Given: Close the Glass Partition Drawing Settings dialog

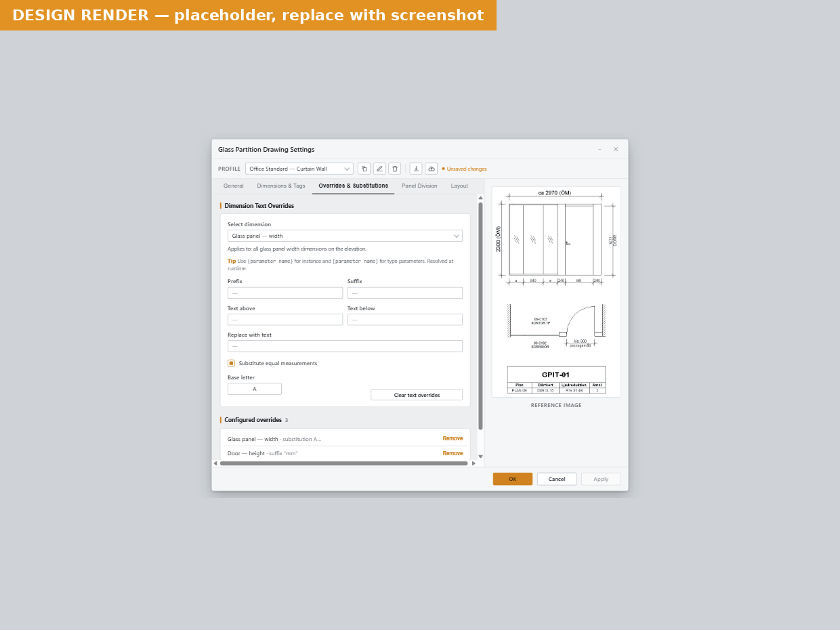Looking at the screenshot, I should pos(616,150).
